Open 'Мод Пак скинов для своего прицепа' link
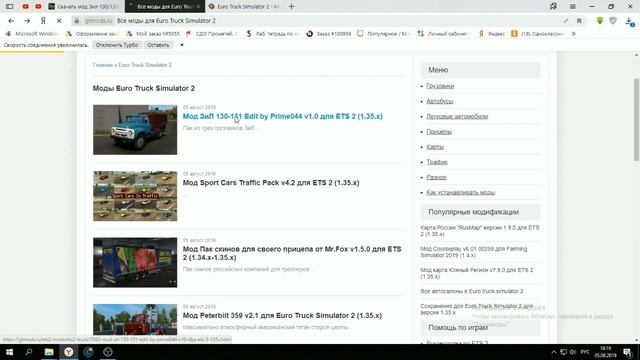Image resolution: width=640 pixels, height=360 pixels. [x=292, y=253]
